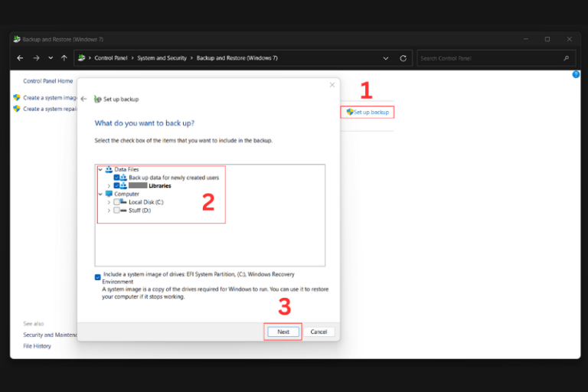The width and height of the screenshot is (588, 392).
Task: Open the recent locations dropdown chevron
Action: pos(51,58)
